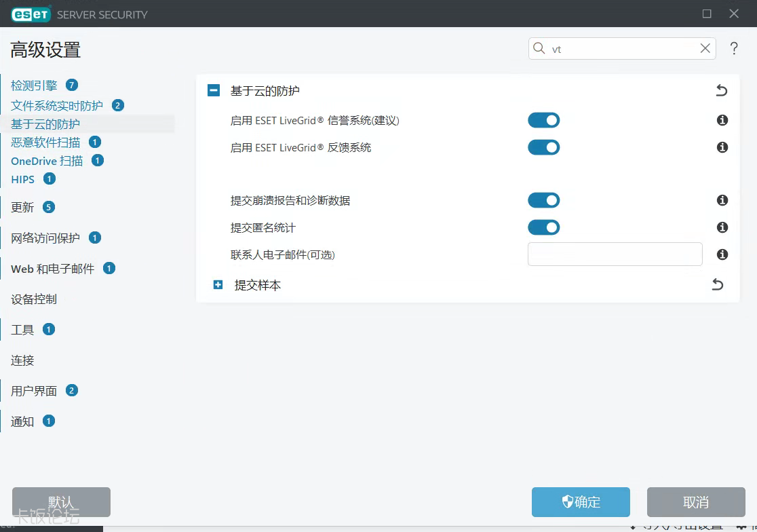Disable ESET LiveGrid 反馈系统 toggle

click(x=543, y=147)
